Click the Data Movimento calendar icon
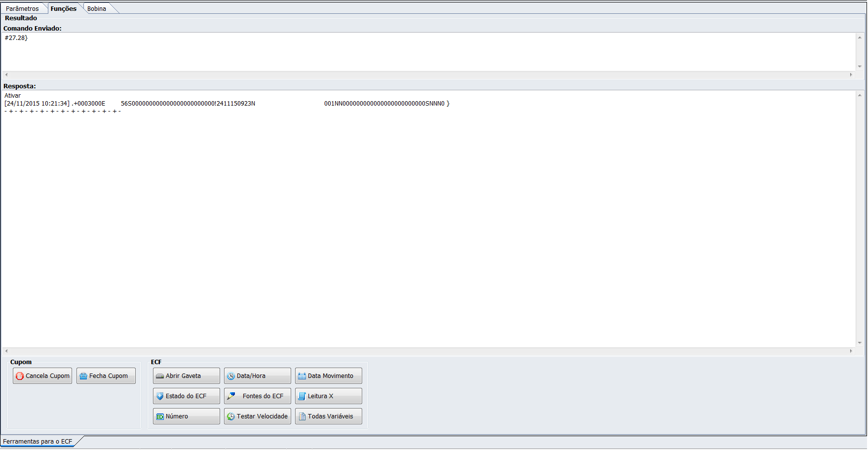Image resolution: width=868 pixels, height=450 pixels. tap(302, 376)
